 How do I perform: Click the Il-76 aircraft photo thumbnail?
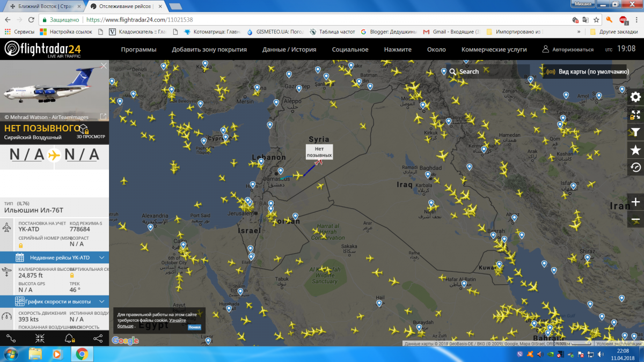click(x=54, y=91)
